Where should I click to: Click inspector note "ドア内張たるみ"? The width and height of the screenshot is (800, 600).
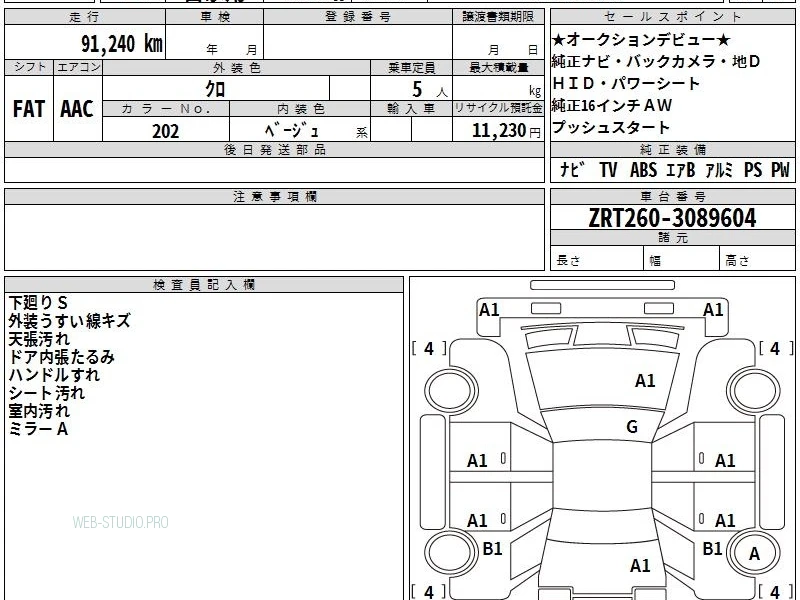(61, 357)
